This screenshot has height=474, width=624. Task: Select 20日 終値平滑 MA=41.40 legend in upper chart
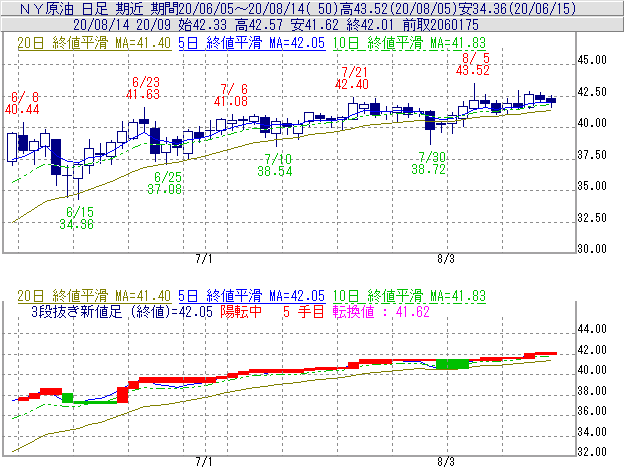click(94, 43)
